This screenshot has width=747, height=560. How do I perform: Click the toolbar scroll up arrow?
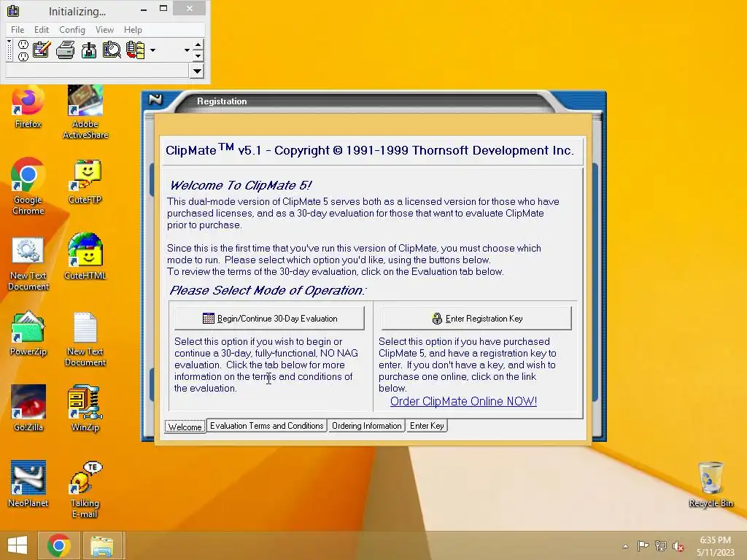tap(198, 44)
